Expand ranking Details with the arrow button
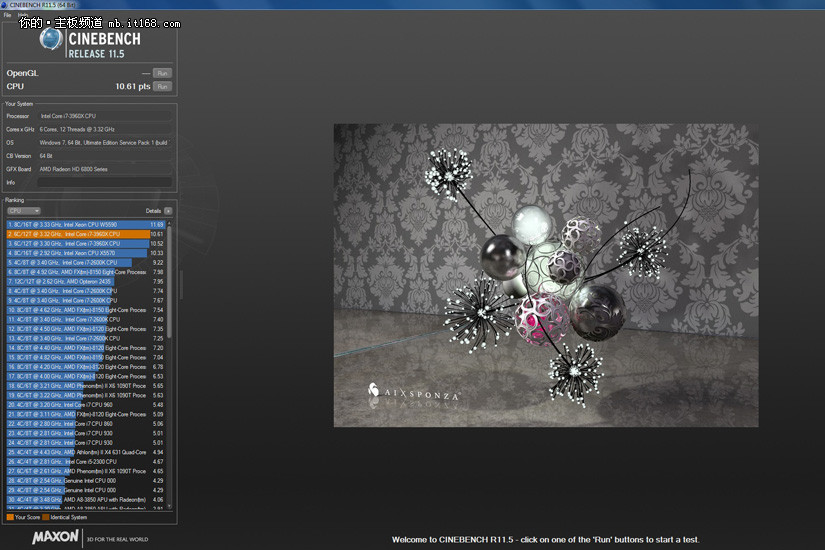 168,211
